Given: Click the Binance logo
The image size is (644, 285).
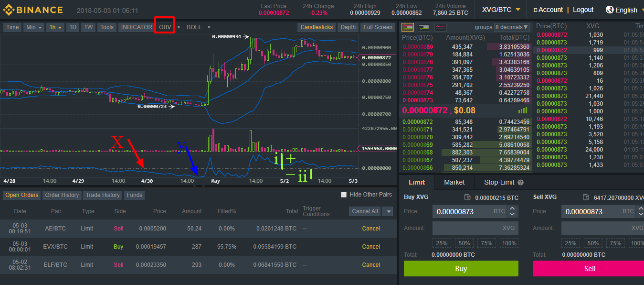Looking at the screenshot, I should (x=32, y=10).
